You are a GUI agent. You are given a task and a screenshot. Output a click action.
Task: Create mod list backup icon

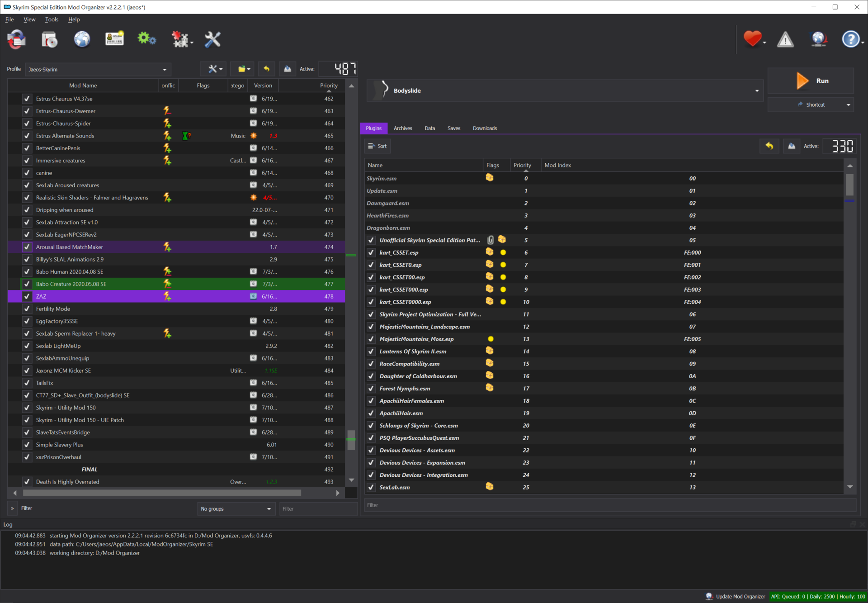coord(287,69)
